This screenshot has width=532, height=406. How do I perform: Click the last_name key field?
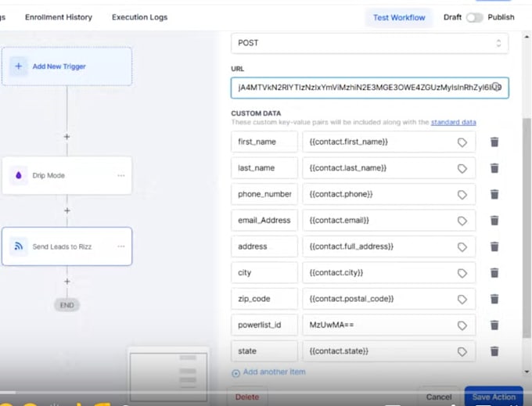(264, 168)
